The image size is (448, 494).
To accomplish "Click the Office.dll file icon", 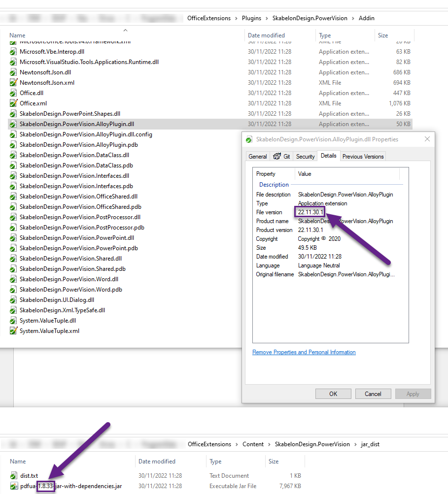I will pos(13,93).
